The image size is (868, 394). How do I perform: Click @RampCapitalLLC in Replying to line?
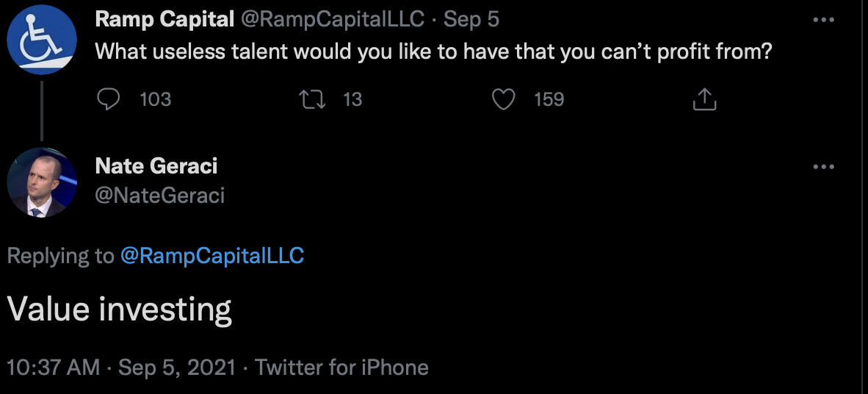(x=211, y=256)
